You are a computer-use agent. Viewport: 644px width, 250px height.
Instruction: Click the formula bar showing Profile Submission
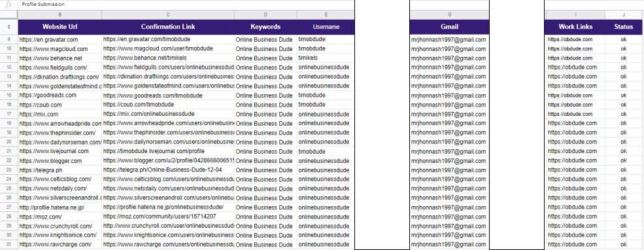[186, 5]
